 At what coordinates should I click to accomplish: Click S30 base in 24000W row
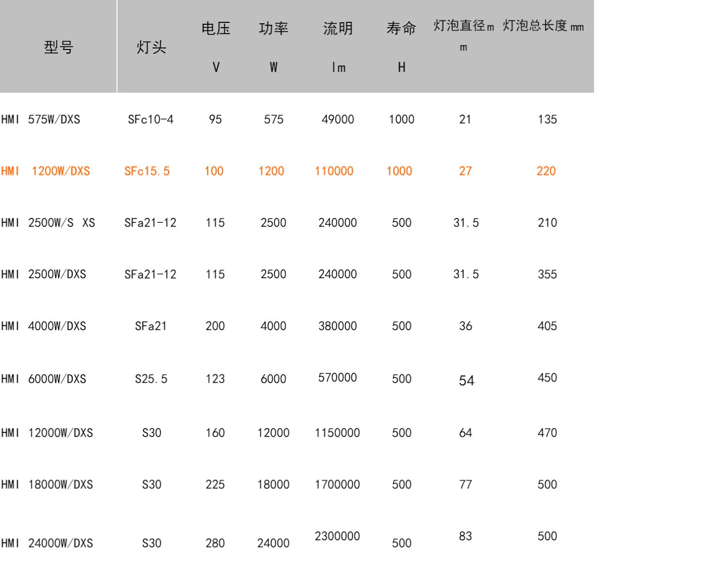tap(151, 543)
